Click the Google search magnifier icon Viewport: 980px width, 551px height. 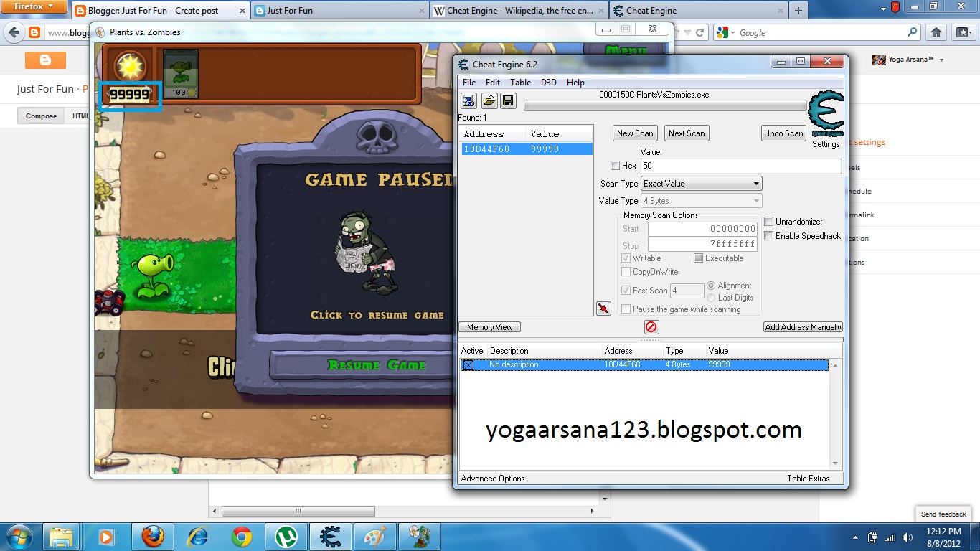tap(913, 32)
